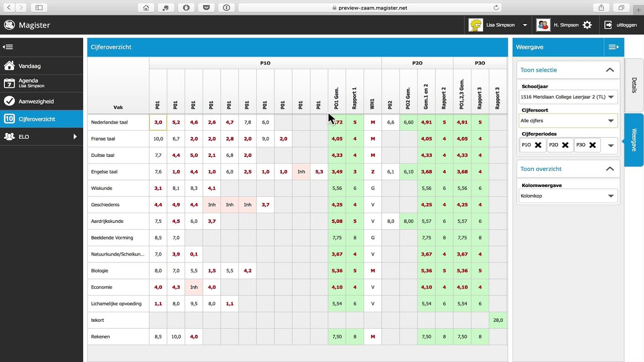Click the Aardrijkskunde 8,00 P02 average
This screenshot has height=362, width=644.
click(409, 221)
